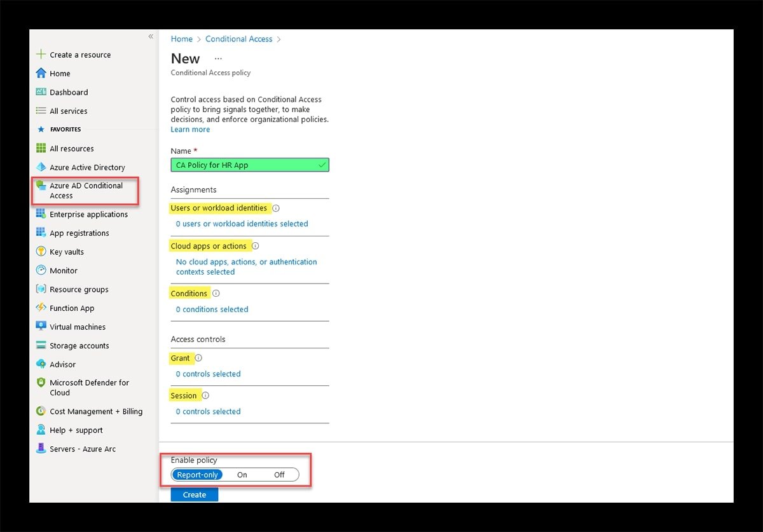
Task: Turn the policy Off
Action: pyautogui.click(x=278, y=474)
